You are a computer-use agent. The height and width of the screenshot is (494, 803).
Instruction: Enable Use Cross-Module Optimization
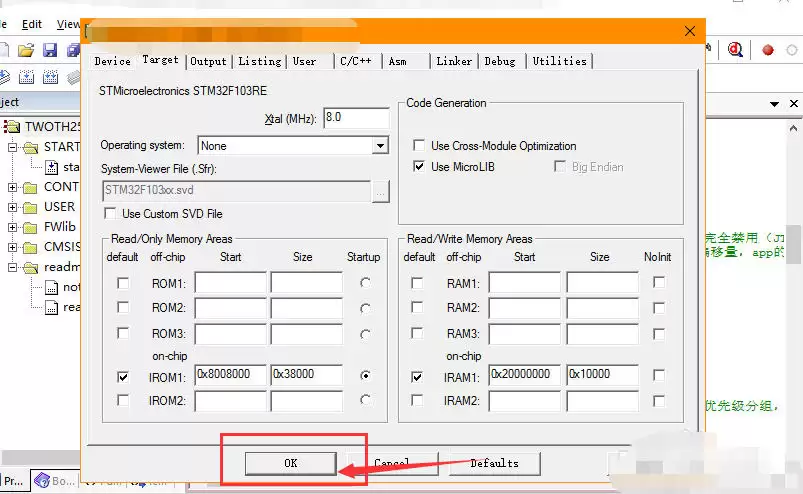(x=419, y=145)
